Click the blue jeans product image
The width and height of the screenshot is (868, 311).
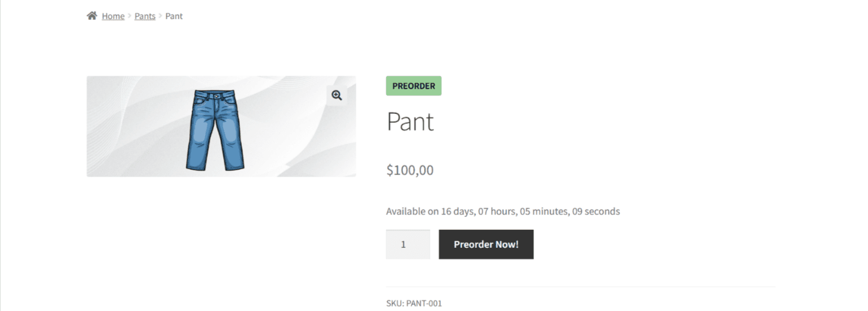pyautogui.click(x=215, y=129)
